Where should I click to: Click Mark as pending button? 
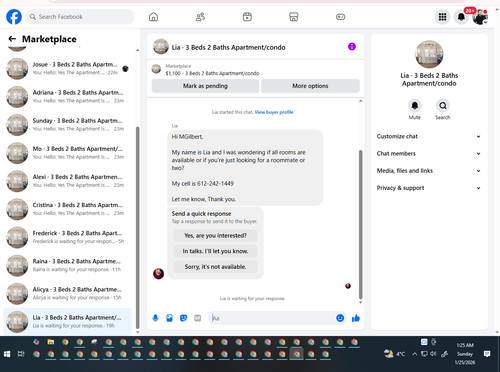[205, 86]
